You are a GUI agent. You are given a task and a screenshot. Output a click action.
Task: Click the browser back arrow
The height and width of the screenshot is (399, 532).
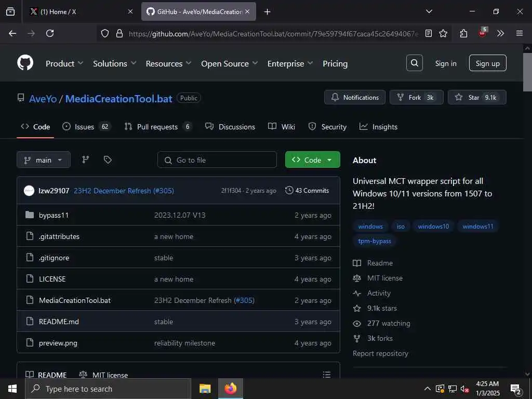pyautogui.click(x=12, y=33)
